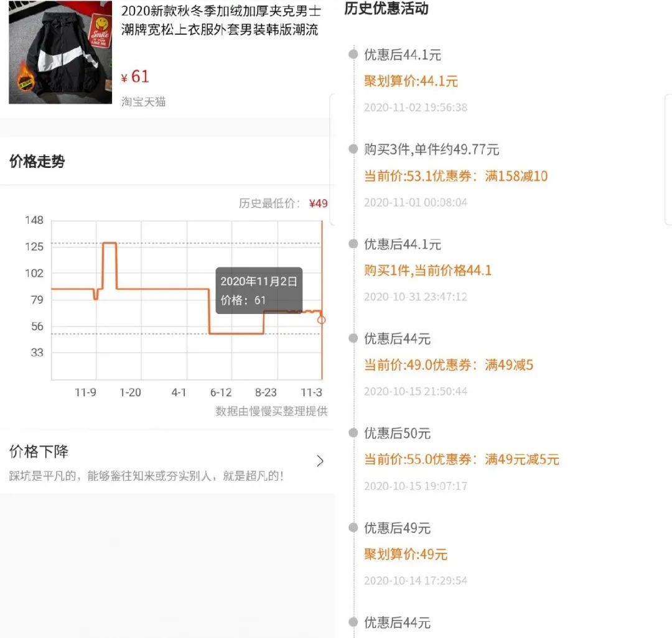Click the price chart tooltip dated 2020年11月2日
This screenshot has width=672, height=638.
259,290
